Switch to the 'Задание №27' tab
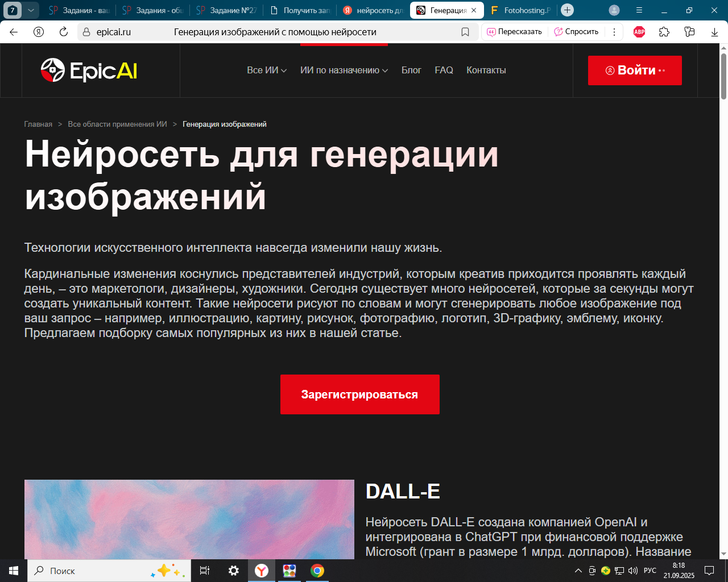The height and width of the screenshot is (582, 728). coord(226,10)
